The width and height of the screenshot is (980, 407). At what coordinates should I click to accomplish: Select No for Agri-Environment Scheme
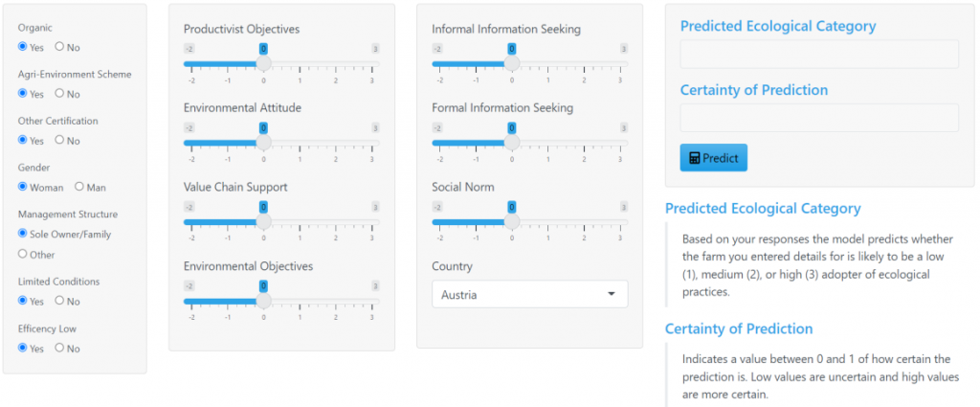[60, 94]
